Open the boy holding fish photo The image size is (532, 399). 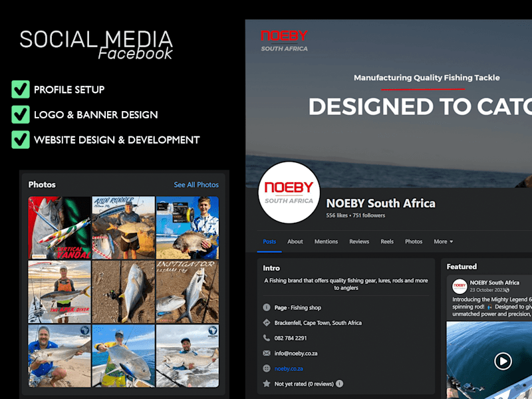click(188, 227)
